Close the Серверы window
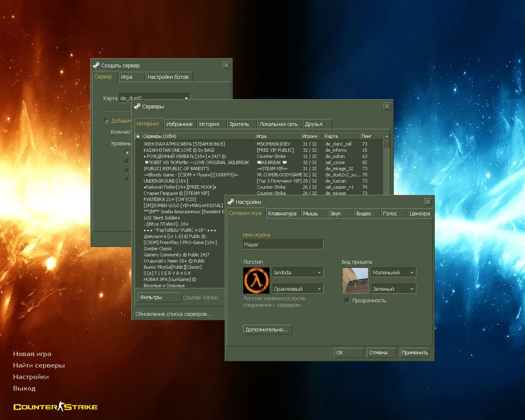This screenshot has width=525, height=420. pos(387,106)
